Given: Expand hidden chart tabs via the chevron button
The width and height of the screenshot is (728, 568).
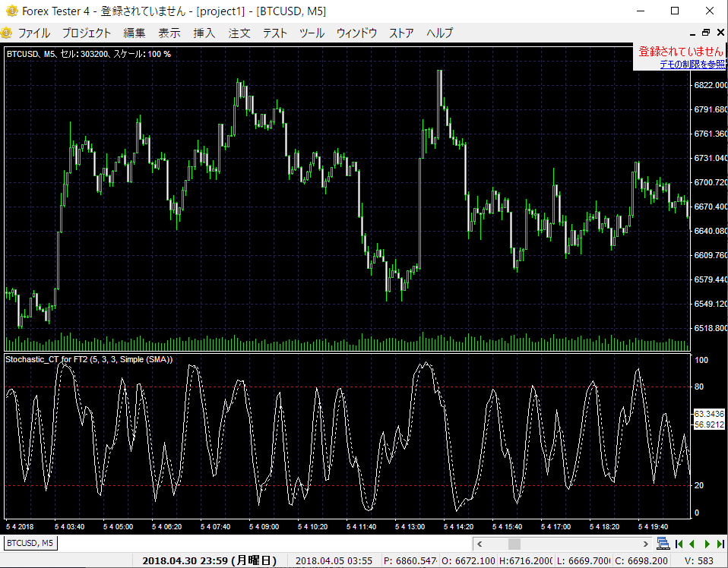Looking at the screenshot, I should pyautogui.click(x=646, y=543).
